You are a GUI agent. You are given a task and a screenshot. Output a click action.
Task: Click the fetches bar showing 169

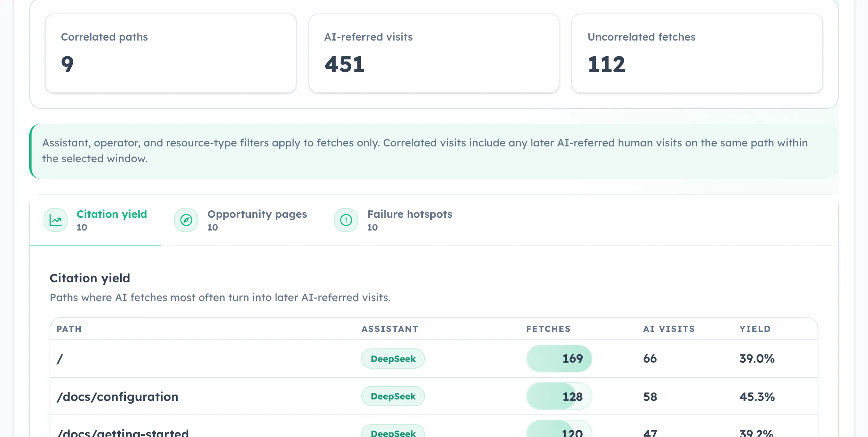[559, 359]
